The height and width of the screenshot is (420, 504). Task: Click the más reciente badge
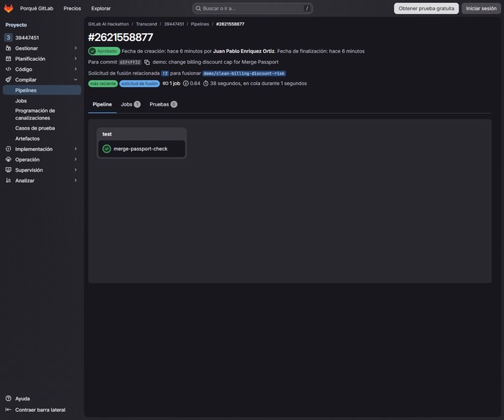pyautogui.click(x=103, y=84)
